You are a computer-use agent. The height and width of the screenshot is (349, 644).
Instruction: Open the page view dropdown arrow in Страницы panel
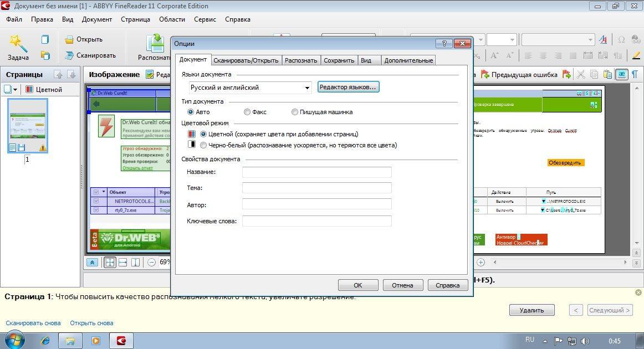point(15,90)
